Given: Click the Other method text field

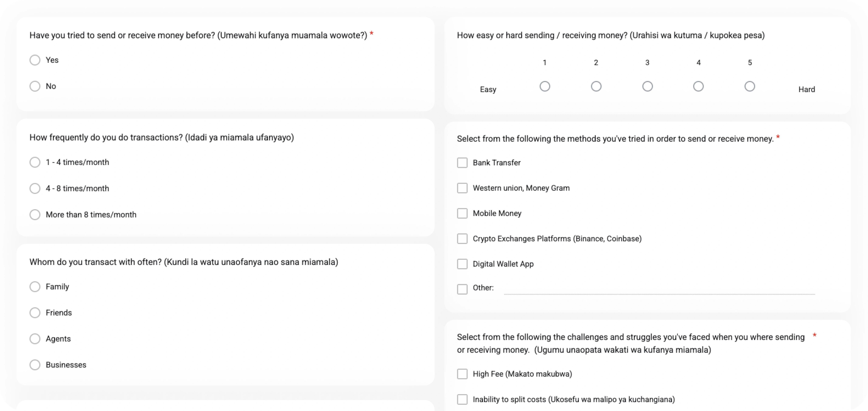Looking at the screenshot, I should (659, 289).
